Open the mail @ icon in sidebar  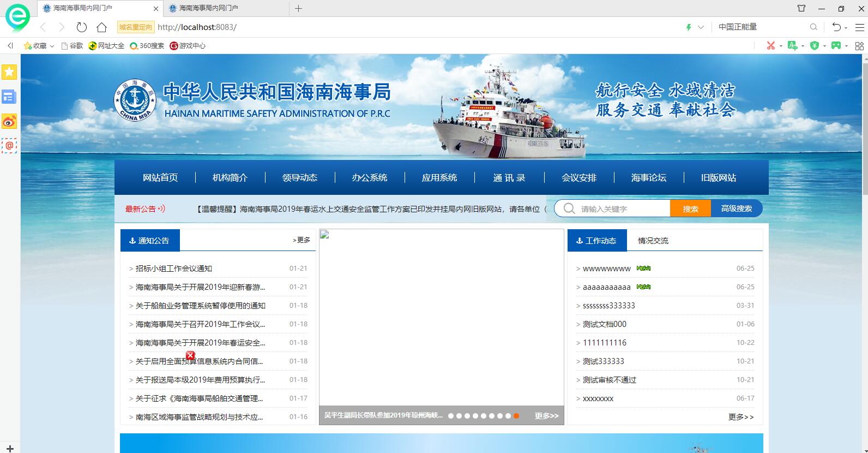(9, 145)
